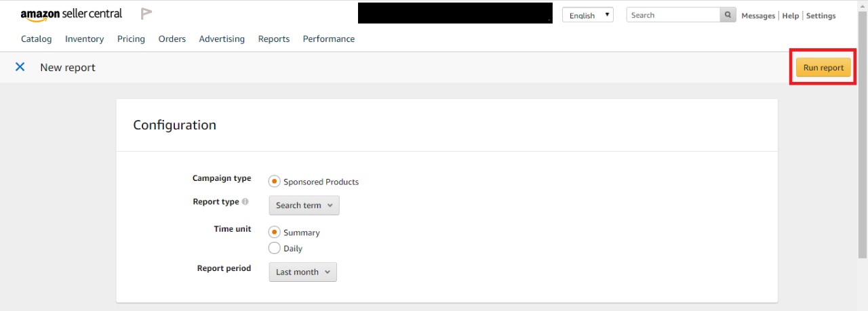Open the English language dropdown

point(588,16)
